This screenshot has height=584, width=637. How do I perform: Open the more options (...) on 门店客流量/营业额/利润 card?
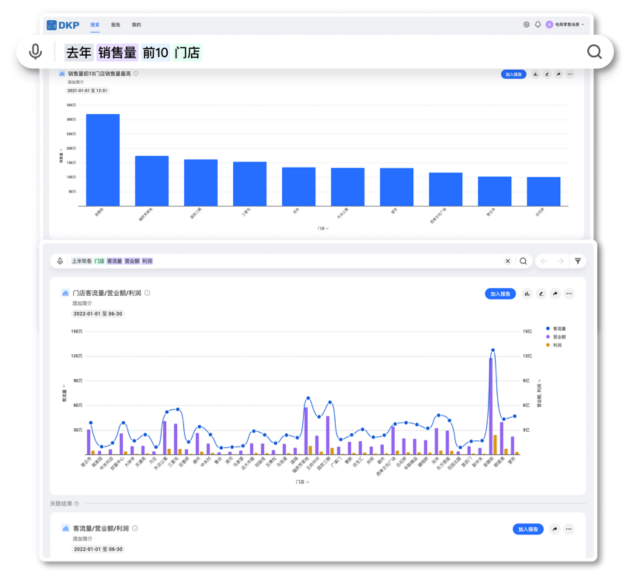click(x=569, y=294)
